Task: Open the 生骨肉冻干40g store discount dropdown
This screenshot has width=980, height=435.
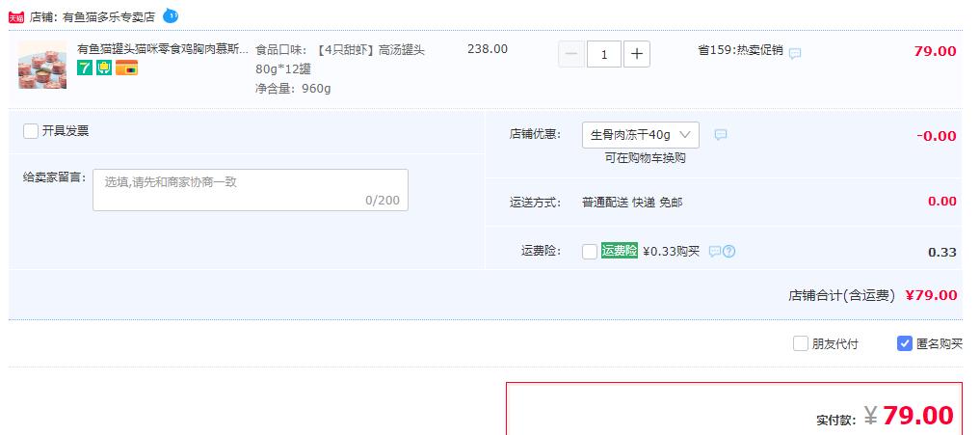Action: click(641, 135)
